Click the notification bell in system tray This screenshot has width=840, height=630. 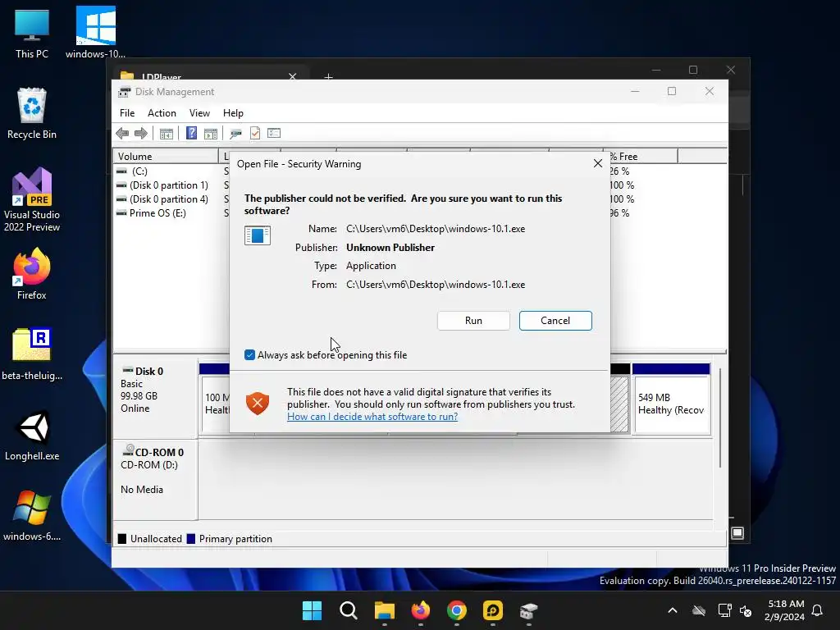tap(817, 610)
